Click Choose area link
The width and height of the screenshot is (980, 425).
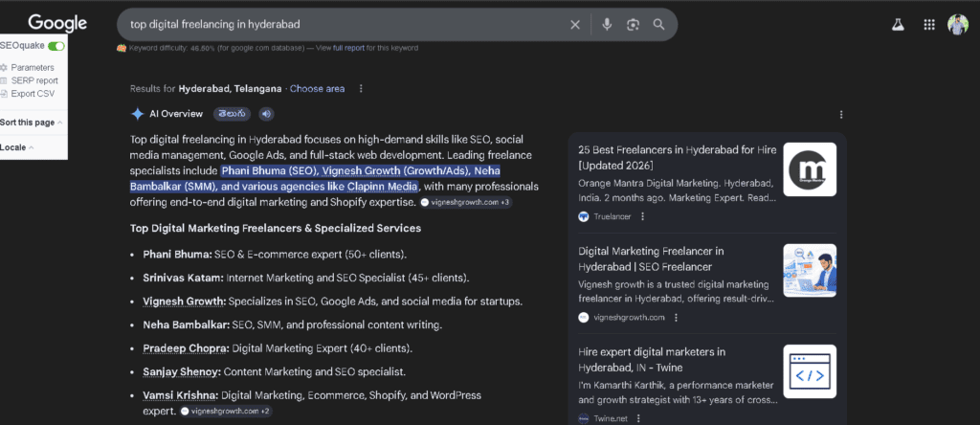317,89
